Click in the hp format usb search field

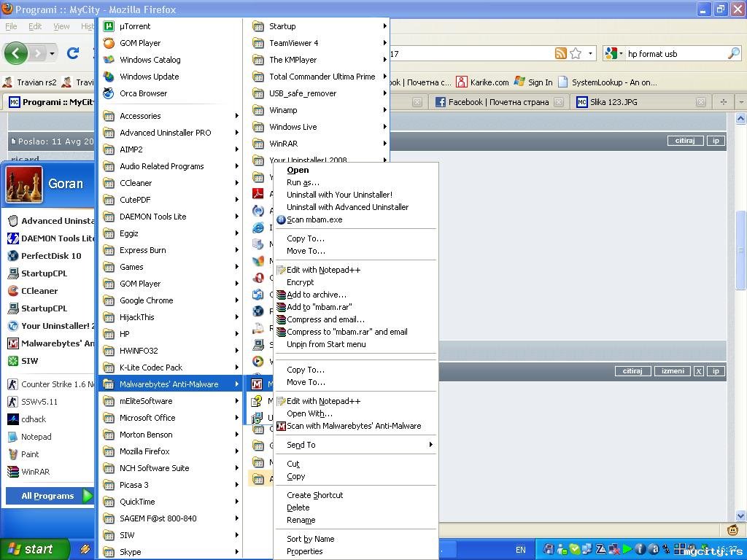[675, 54]
